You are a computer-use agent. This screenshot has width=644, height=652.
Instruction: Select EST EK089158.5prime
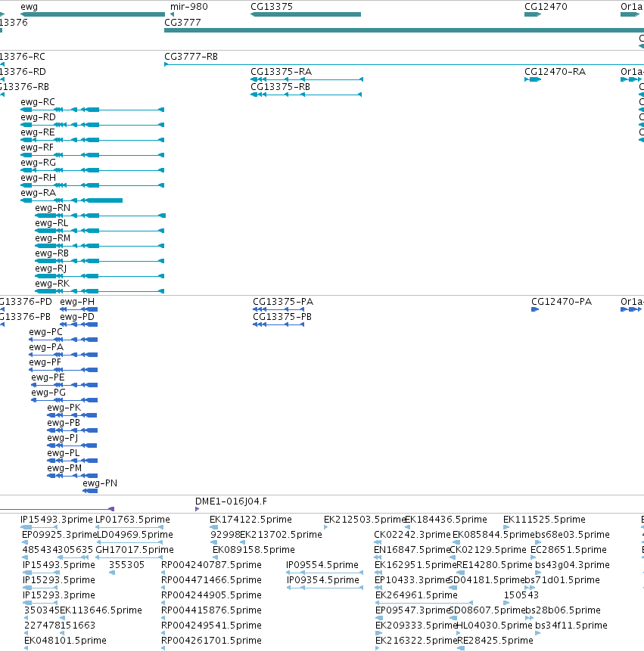[216, 557]
